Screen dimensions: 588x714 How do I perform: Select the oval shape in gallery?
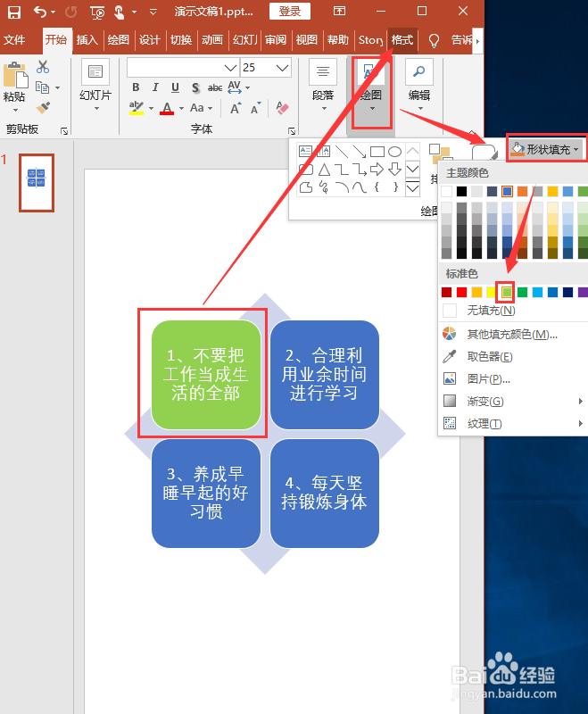[x=394, y=151]
